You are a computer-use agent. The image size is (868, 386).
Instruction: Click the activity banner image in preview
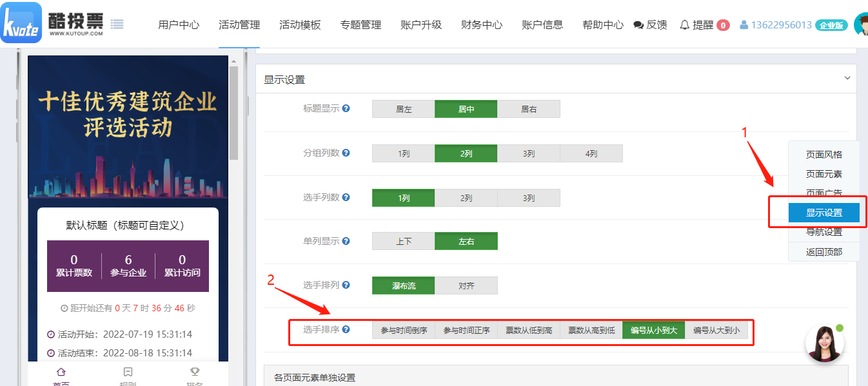pyautogui.click(x=128, y=128)
